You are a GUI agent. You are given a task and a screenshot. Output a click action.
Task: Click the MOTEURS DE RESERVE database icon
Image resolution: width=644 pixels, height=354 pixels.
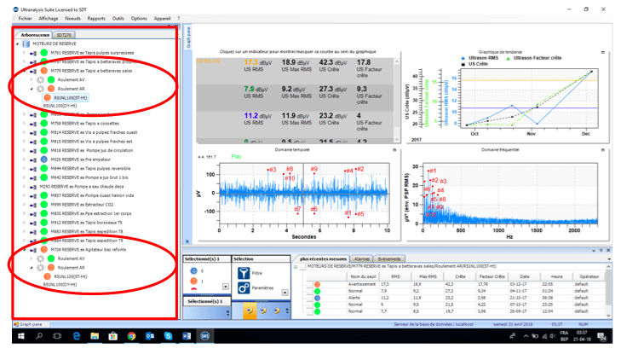tap(25, 44)
